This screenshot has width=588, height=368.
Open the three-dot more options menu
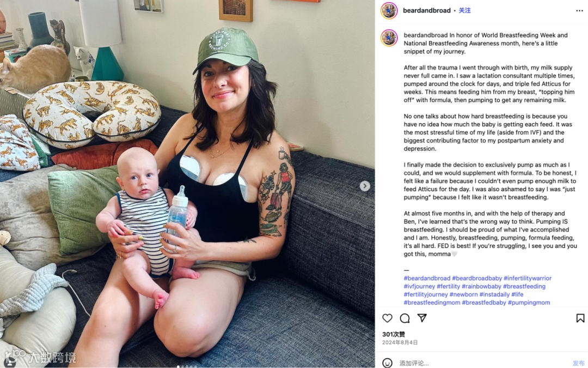(579, 10)
